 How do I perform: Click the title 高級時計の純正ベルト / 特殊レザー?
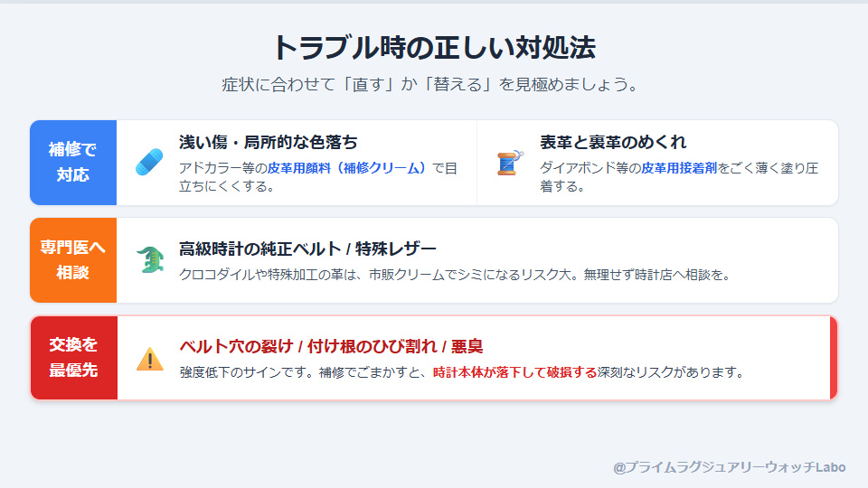pyautogui.click(x=307, y=249)
